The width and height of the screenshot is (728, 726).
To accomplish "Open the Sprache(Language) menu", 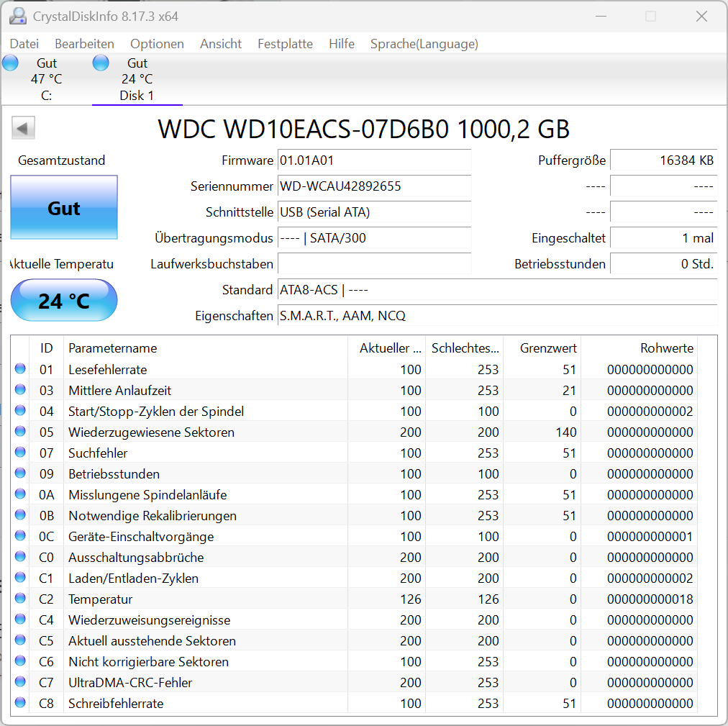I will click(424, 44).
